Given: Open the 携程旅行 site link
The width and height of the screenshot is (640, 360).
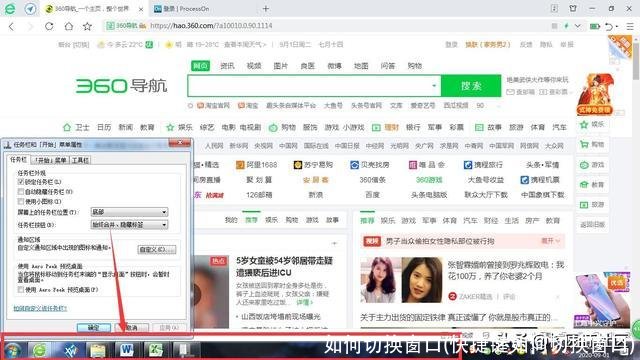Looking at the screenshot, I should coord(483,164).
